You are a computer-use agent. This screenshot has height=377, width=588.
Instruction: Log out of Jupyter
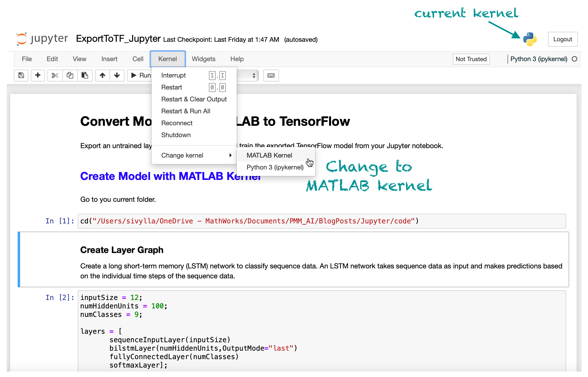click(563, 39)
